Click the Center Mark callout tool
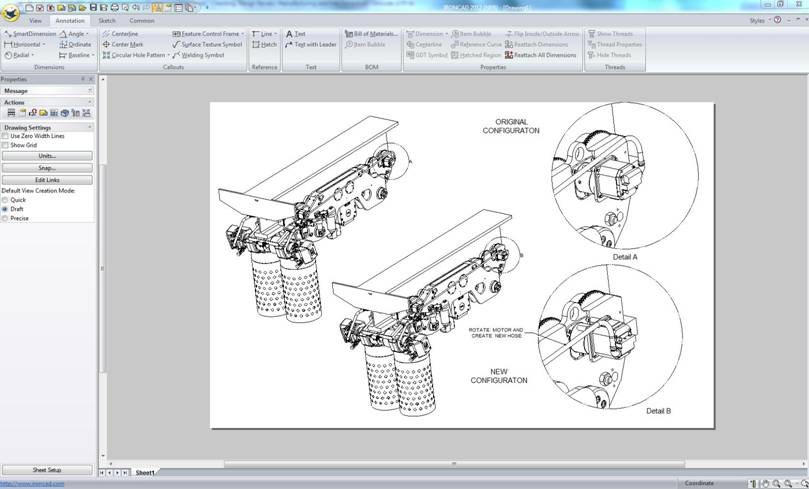This screenshot has width=809, height=489. 126,45
